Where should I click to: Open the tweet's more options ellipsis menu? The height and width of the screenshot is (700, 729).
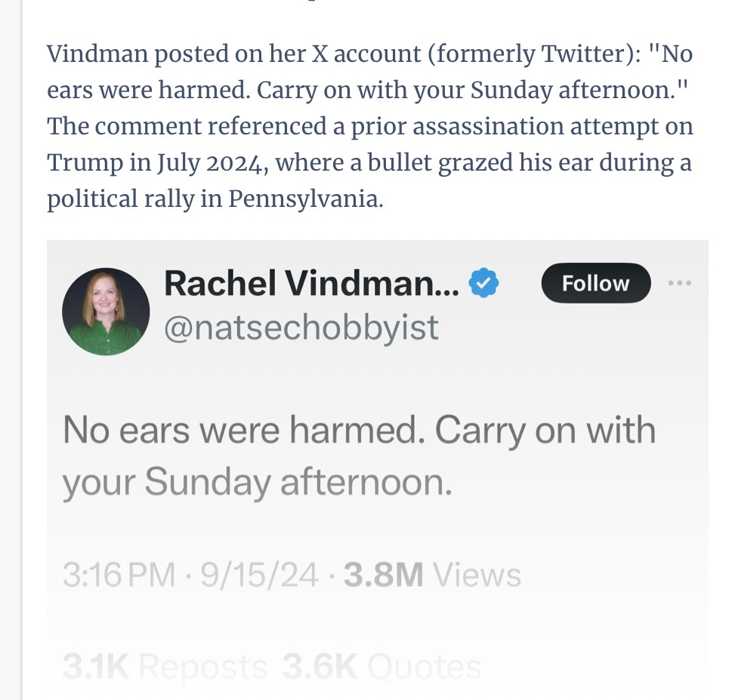tap(680, 282)
